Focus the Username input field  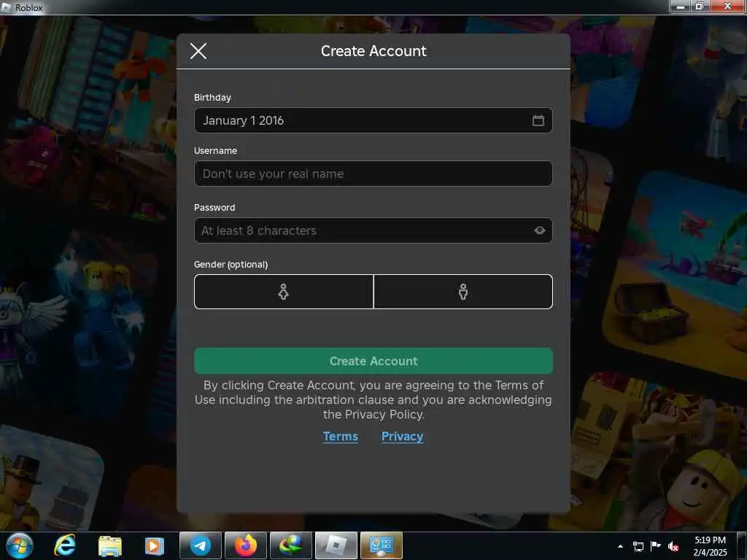click(x=373, y=174)
